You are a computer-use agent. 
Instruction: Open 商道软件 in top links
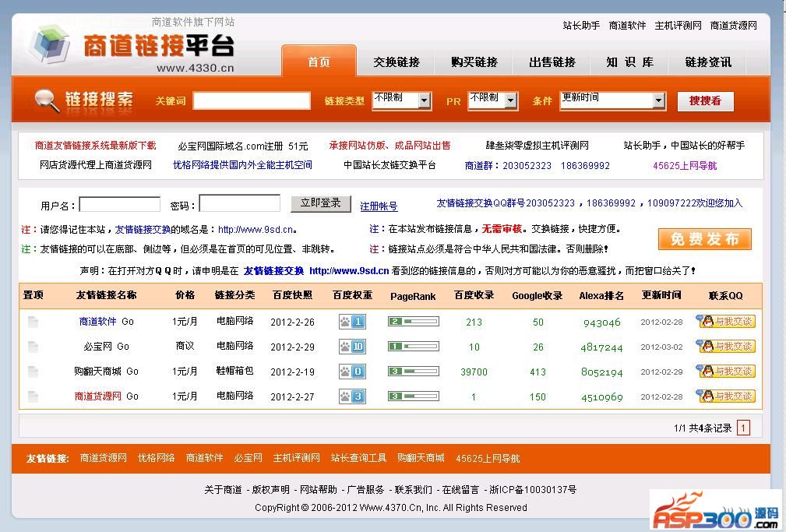tap(627, 26)
